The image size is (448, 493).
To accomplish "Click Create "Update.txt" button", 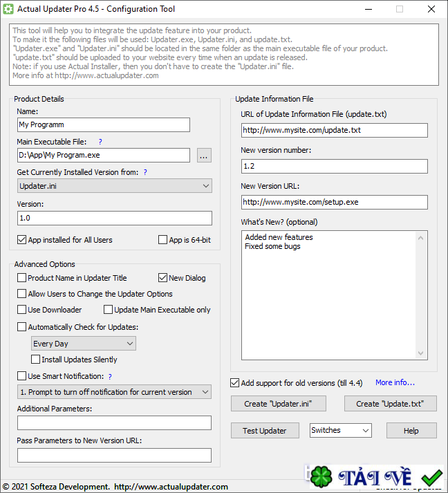I will 390,404.
